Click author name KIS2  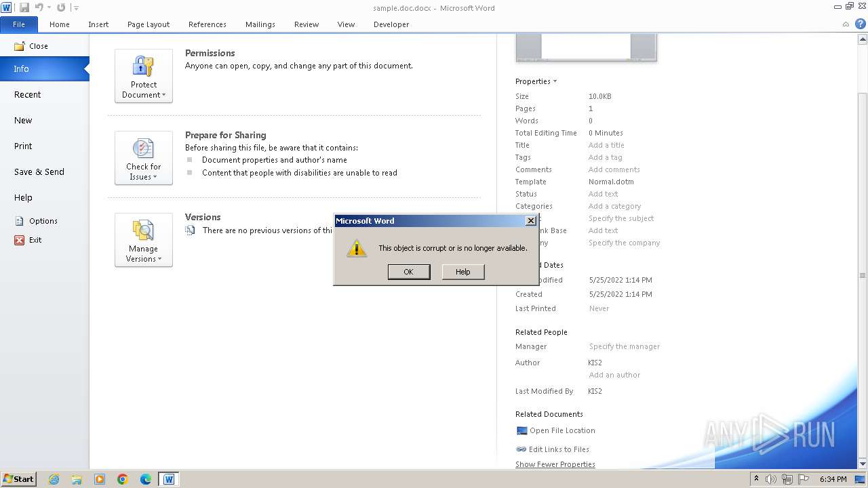[595, 363]
